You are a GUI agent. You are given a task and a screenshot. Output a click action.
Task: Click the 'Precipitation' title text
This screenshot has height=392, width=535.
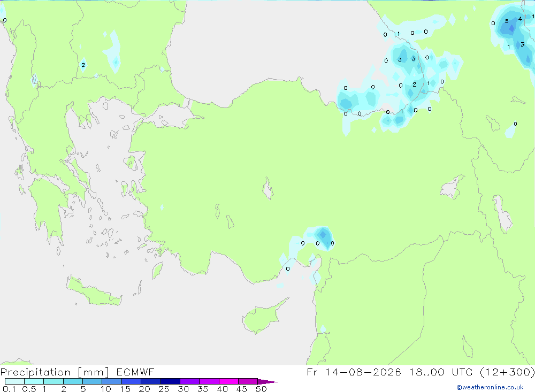coord(35,372)
